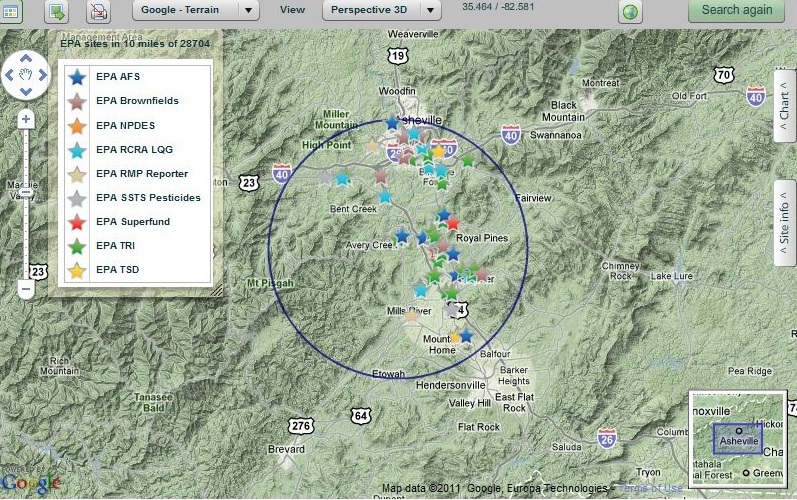Expand the Chart side tab

tap(785, 106)
